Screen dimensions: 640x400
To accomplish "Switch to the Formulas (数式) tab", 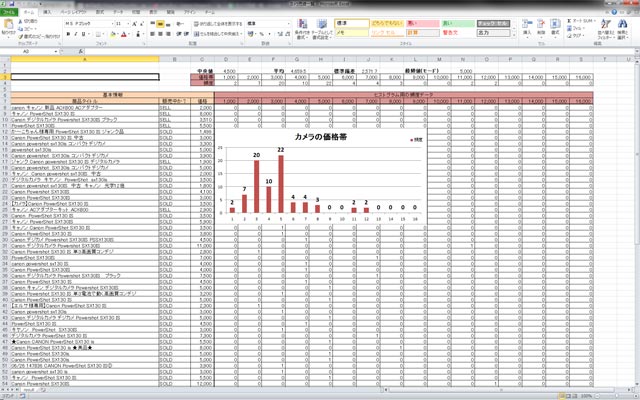I will tap(100, 12).
